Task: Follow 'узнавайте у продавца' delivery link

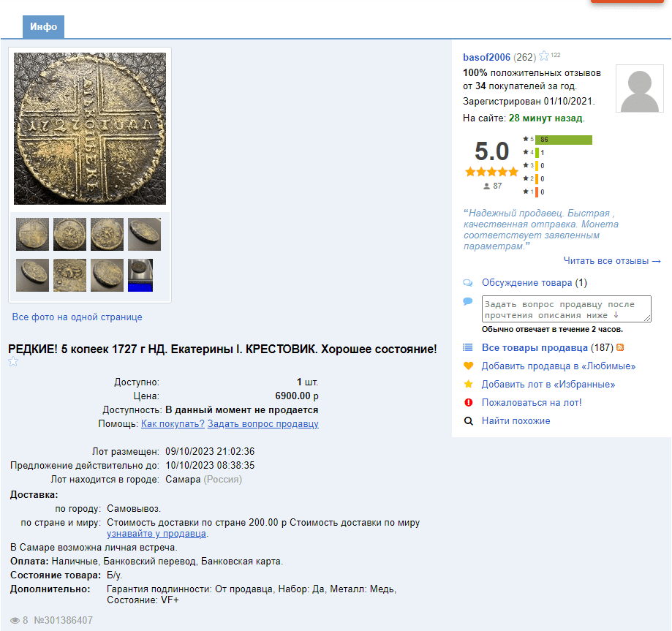Action: pos(156,534)
